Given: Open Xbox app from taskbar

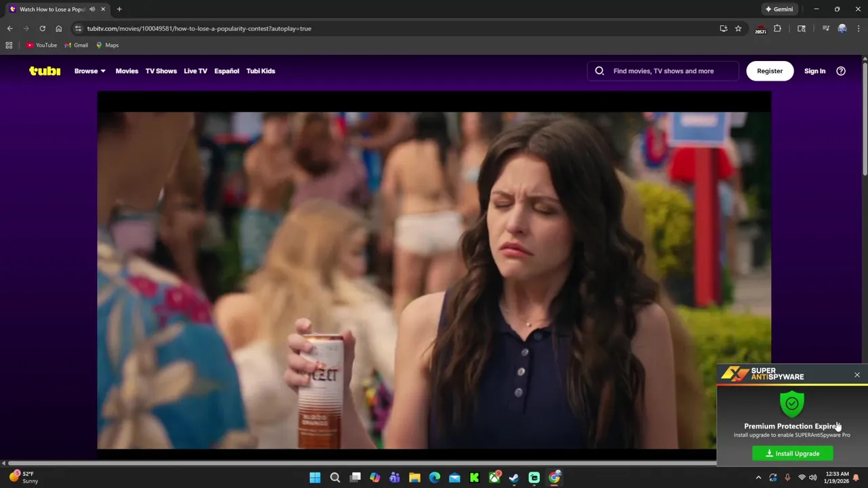Looking at the screenshot, I should click(x=494, y=478).
